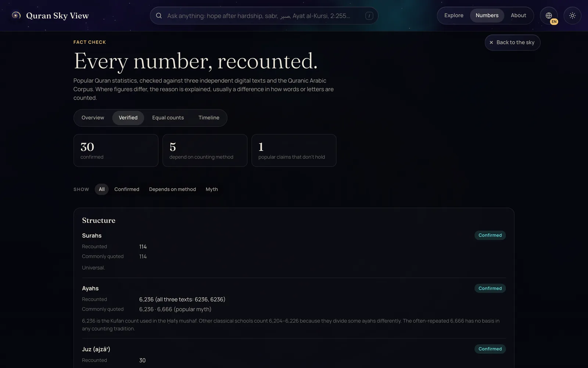Filter by Depends on method

tap(172, 190)
